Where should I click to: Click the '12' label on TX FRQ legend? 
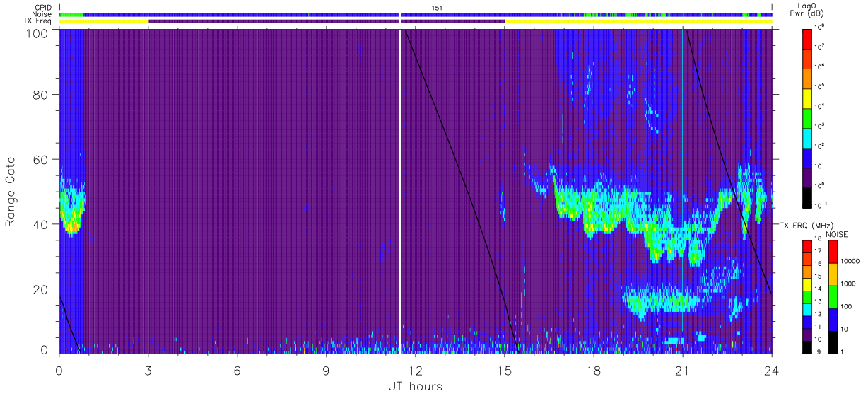(819, 313)
